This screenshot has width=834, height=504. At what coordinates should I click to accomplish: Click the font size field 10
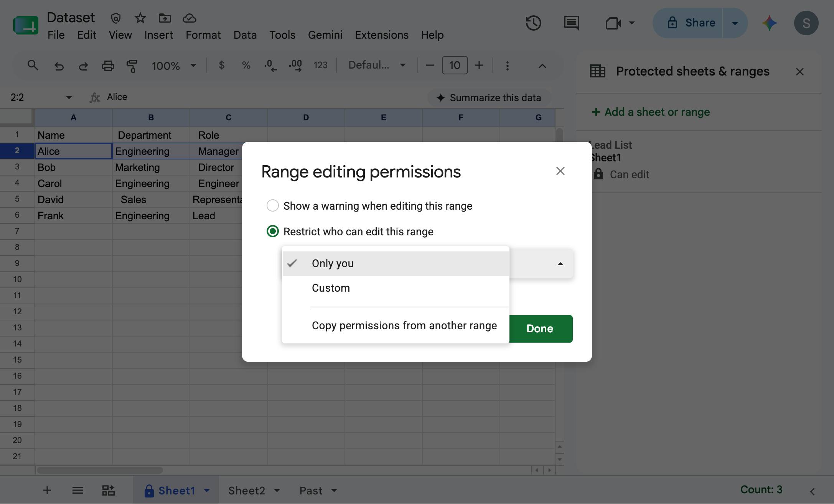[x=455, y=66]
